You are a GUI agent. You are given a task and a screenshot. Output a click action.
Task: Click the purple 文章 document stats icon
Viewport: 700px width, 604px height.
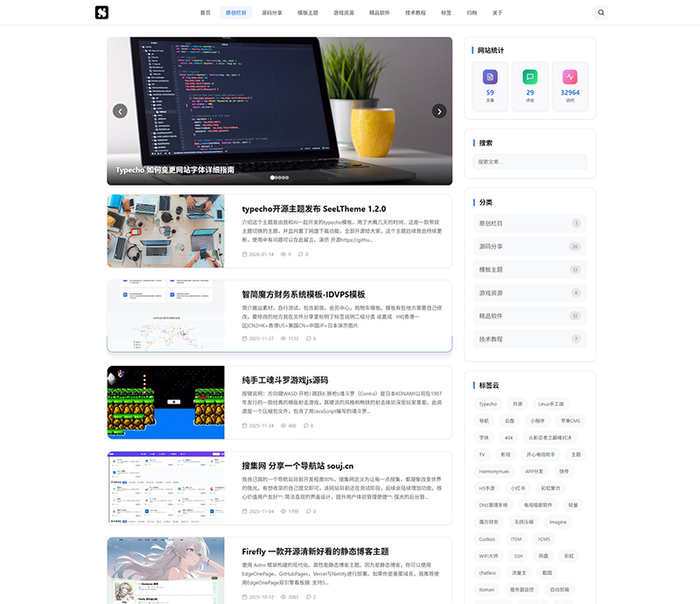(x=489, y=77)
